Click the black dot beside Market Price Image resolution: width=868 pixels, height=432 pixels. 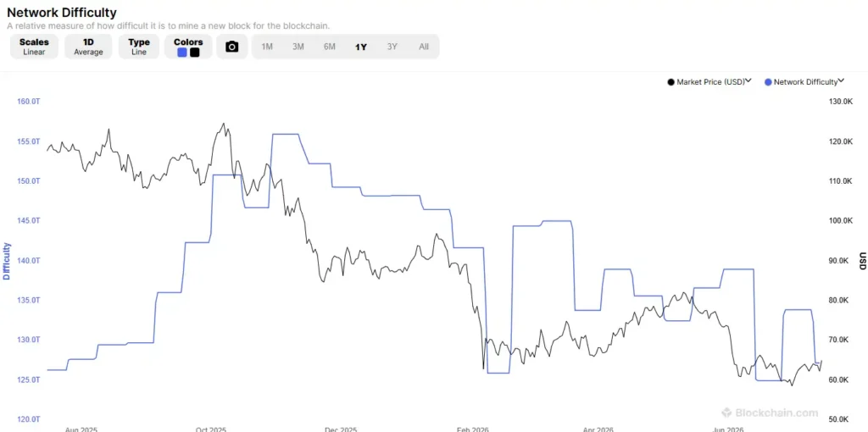[x=671, y=82]
